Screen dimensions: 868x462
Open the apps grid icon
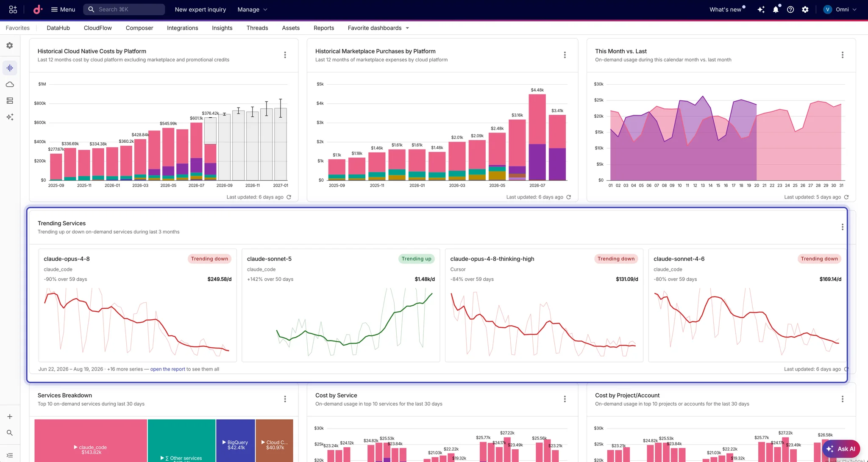click(13, 9)
